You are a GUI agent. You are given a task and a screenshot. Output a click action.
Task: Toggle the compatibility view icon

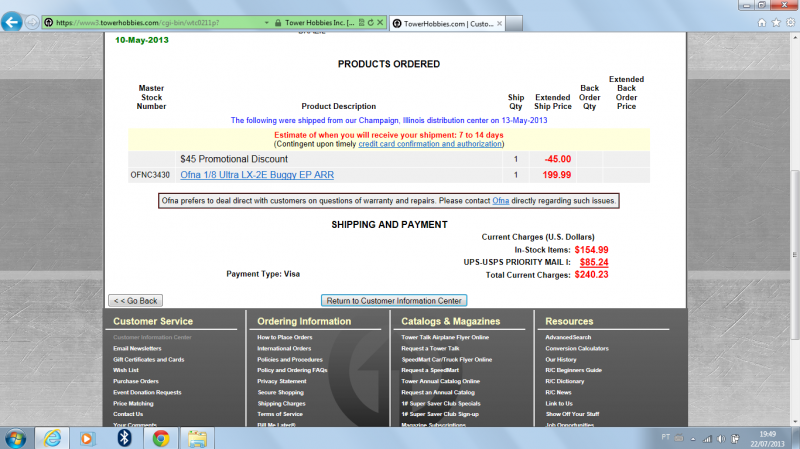(362, 22)
